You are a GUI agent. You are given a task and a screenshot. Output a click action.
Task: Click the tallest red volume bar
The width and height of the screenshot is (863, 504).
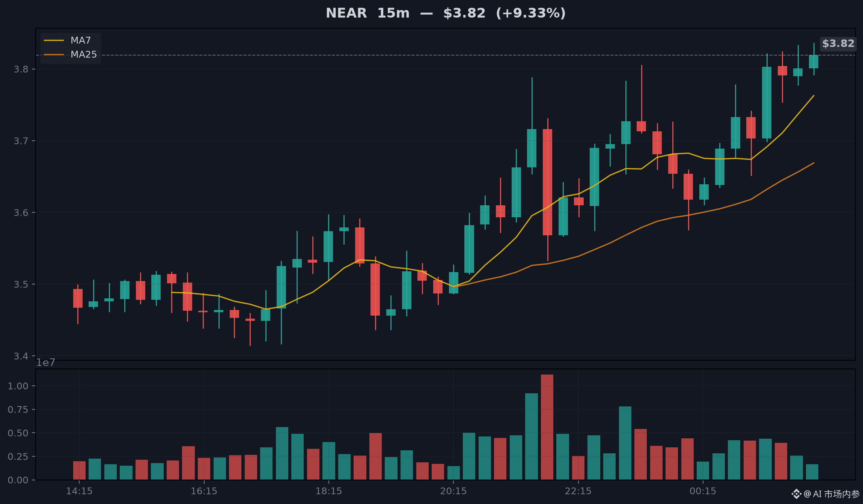coord(547,427)
